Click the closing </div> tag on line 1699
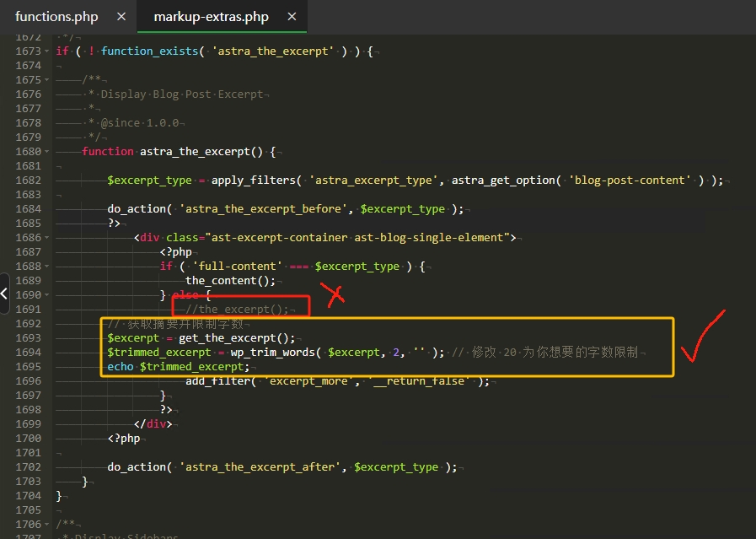Viewport: 756px width, 539px height. 153,423
